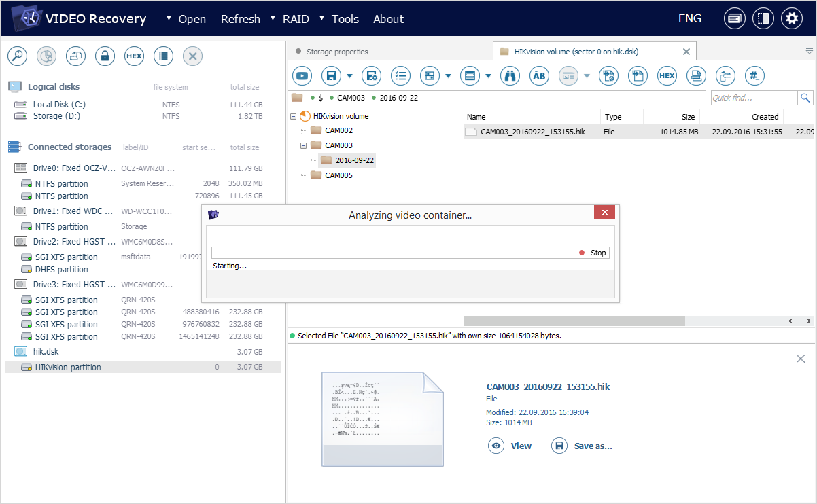This screenshot has width=817, height=504.
Task: Open the tab list dropdown arrow
Action: click(x=810, y=51)
